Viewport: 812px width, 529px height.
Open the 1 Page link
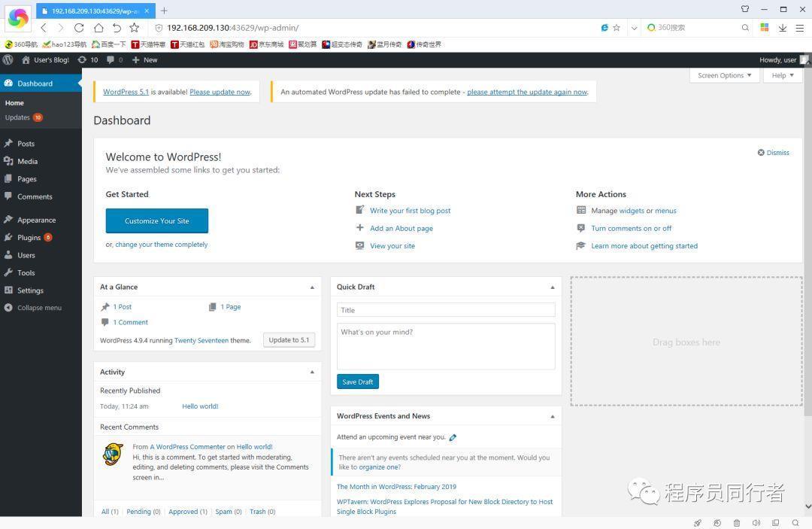231,307
